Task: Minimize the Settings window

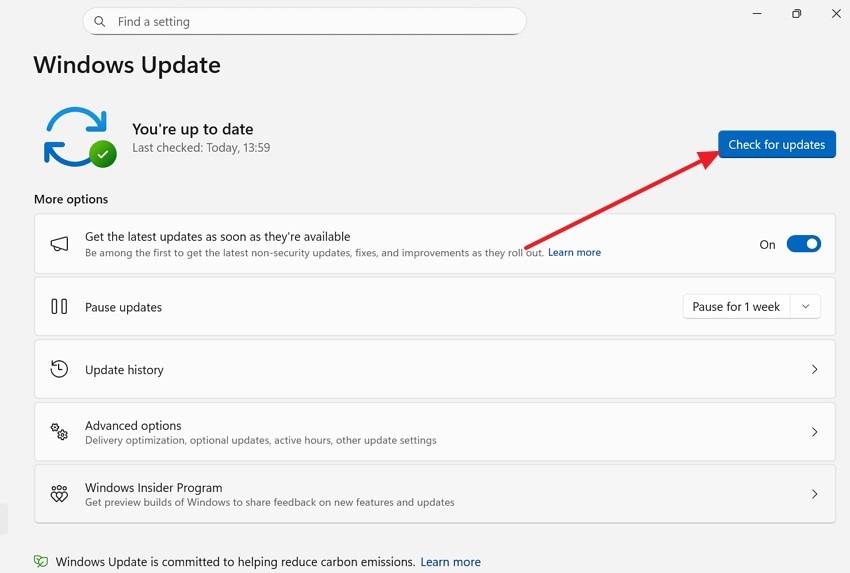Action: tap(757, 14)
